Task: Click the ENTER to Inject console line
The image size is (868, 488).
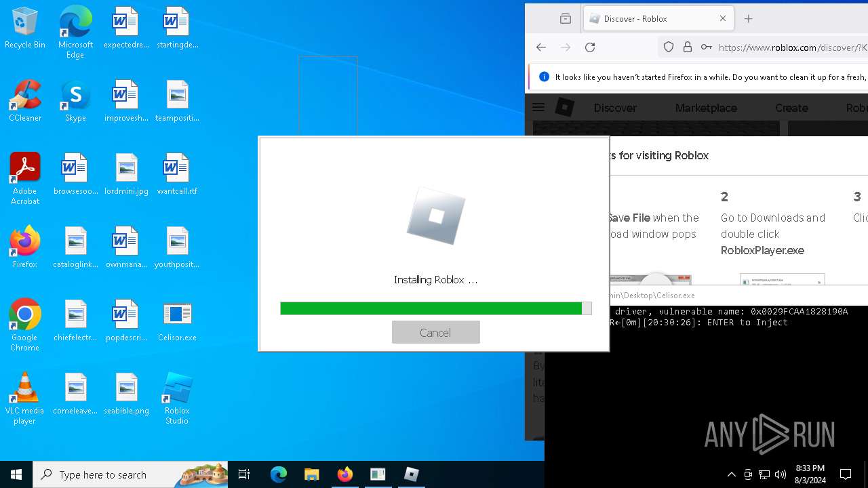Action: tap(747, 323)
